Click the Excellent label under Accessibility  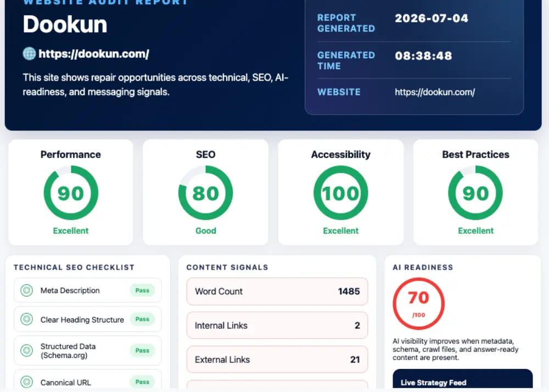tap(341, 231)
